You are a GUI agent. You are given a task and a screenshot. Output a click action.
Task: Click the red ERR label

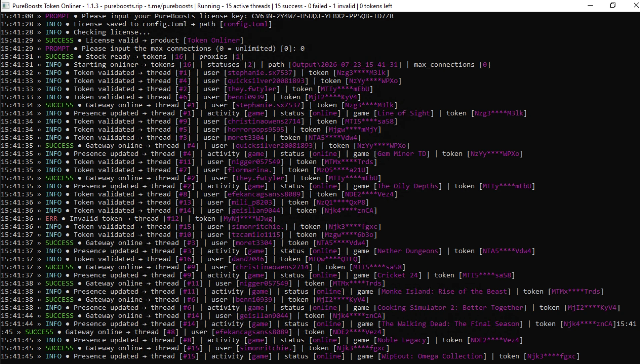[51, 219]
